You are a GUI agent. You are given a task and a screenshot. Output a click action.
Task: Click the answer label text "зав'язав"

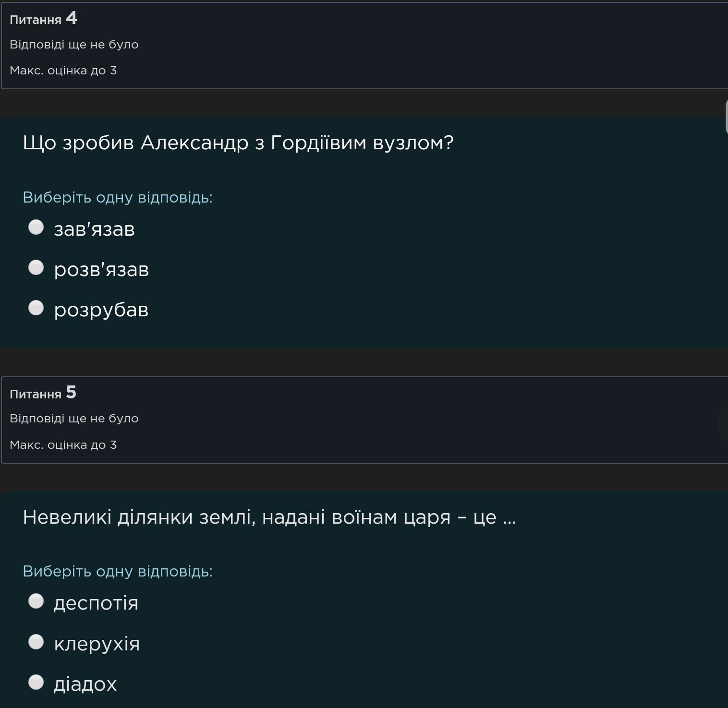pyautogui.click(x=94, y=229)
